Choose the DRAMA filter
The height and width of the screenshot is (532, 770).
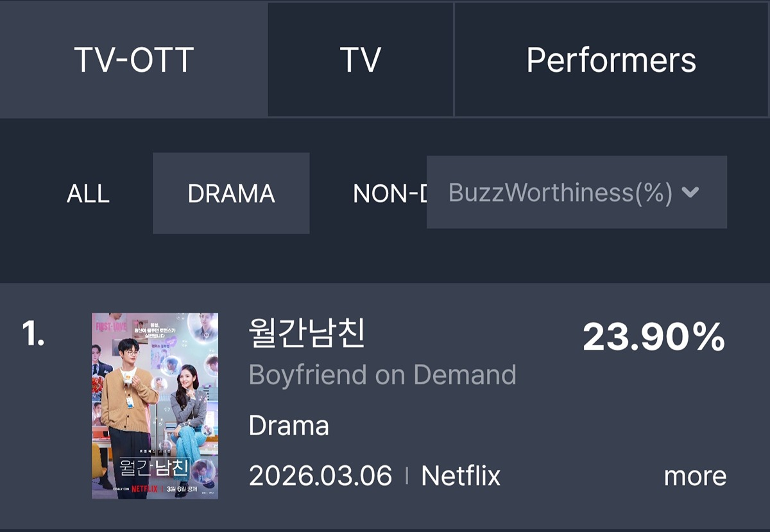coord(231,193)
